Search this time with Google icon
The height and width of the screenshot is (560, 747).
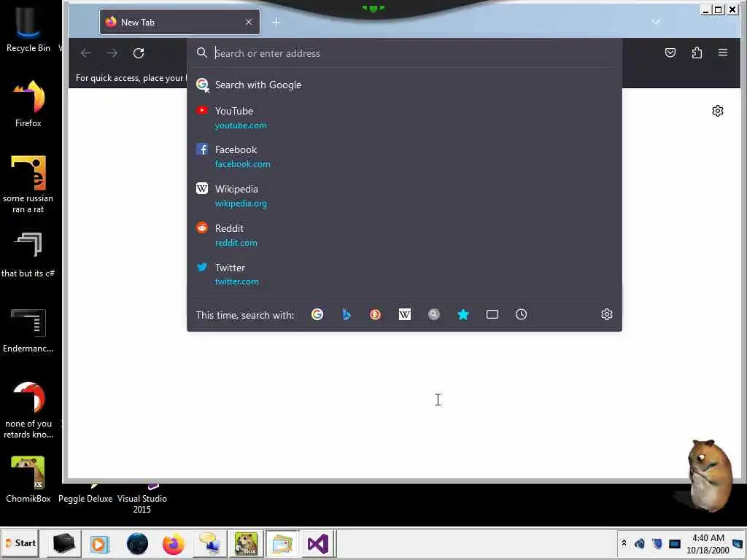coord(317,314)
